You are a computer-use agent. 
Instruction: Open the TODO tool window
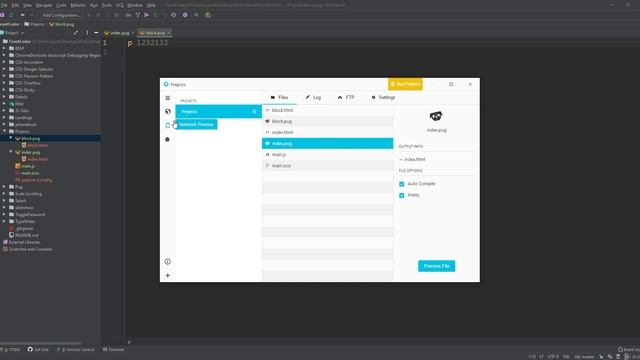click(x=11, y=350)
